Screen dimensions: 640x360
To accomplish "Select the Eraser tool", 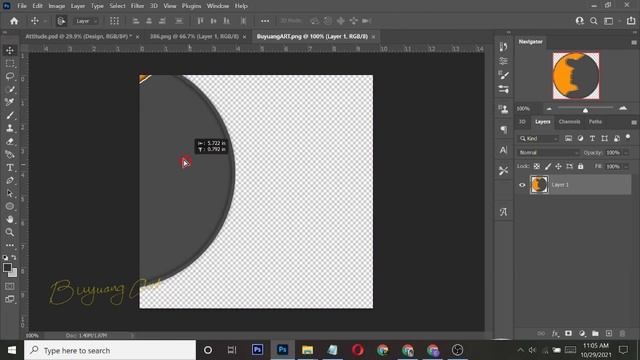I will point(10,141).
